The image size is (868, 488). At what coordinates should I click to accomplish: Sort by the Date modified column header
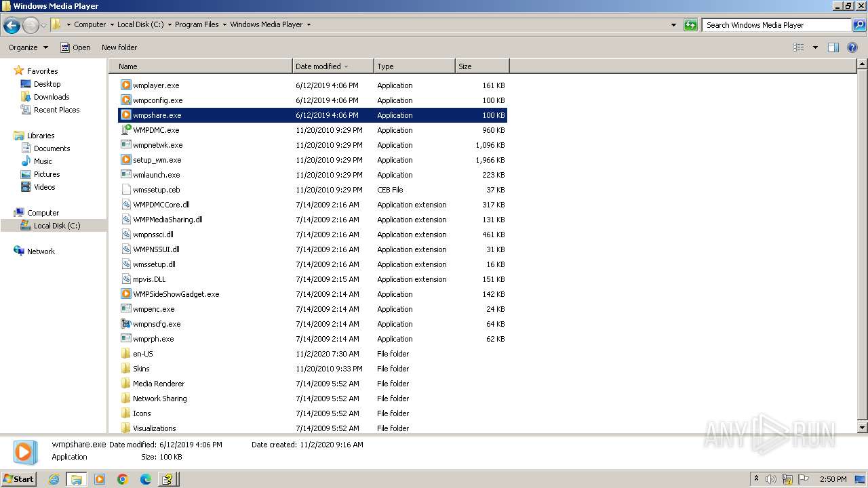coord(333,66)
